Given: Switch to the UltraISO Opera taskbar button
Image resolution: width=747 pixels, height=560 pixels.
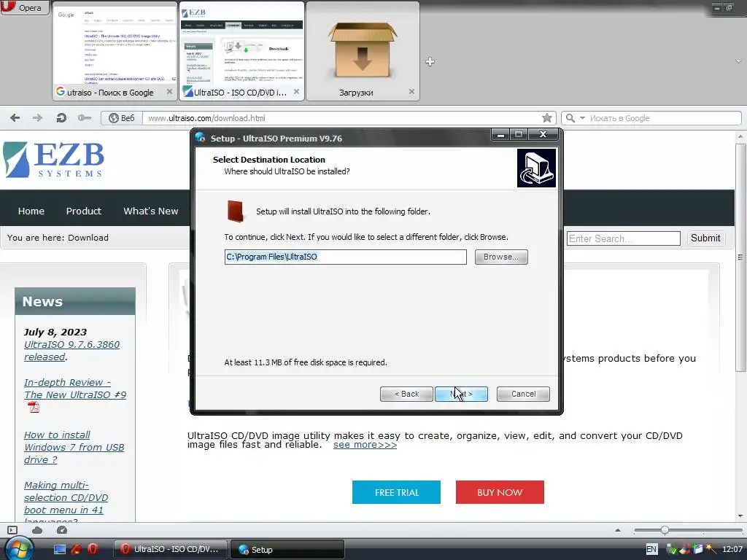Looking at the screenshot, I should (x=171, y=549).
